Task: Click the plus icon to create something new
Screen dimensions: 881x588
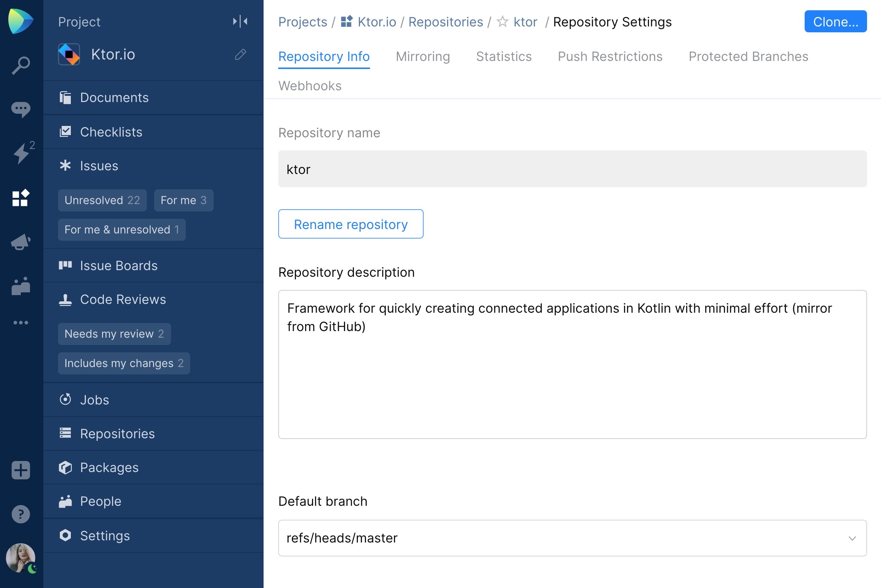Action: [x=21, y=470]
